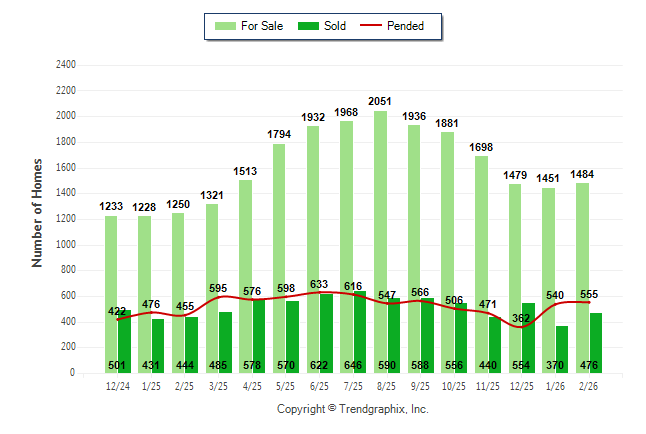Click the 11/25 x-axis month label

pyautogui.click(x=488, y=385)
